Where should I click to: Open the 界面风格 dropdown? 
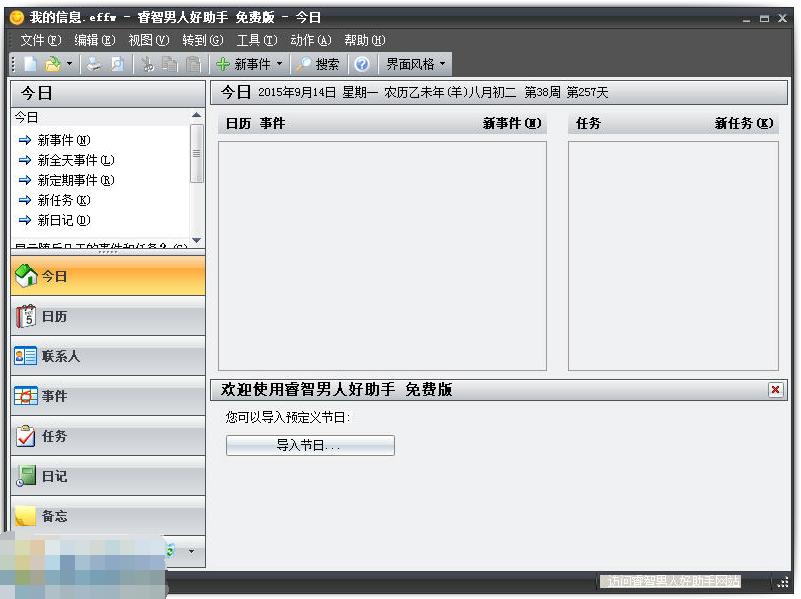416,64
